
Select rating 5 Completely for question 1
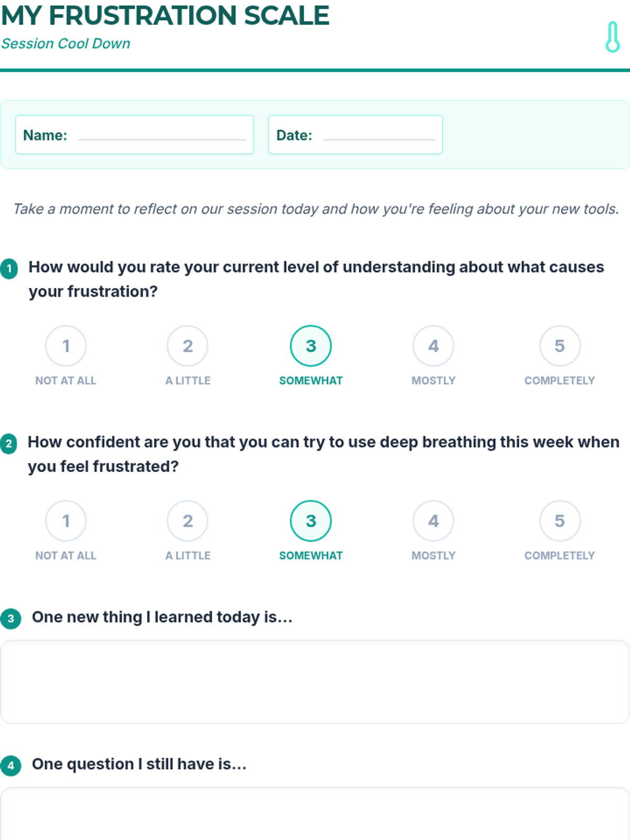[x=560, y=346]
